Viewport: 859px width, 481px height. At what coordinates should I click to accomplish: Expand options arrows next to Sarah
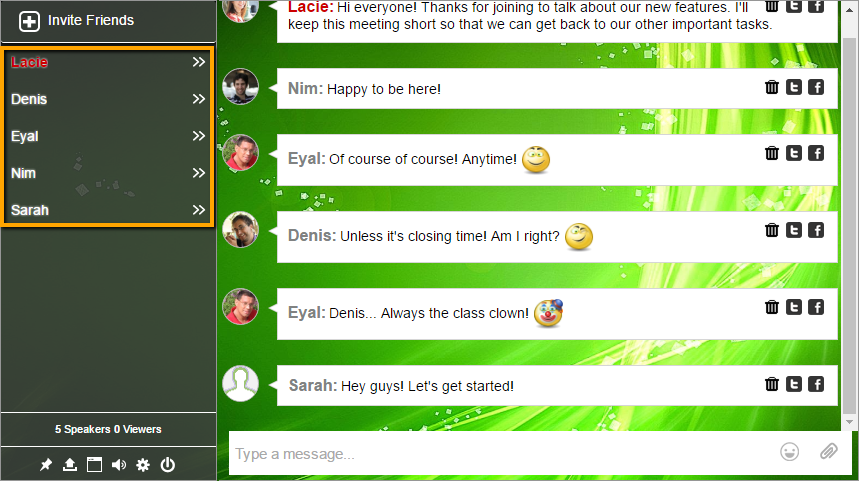click(x=199, y=210)
